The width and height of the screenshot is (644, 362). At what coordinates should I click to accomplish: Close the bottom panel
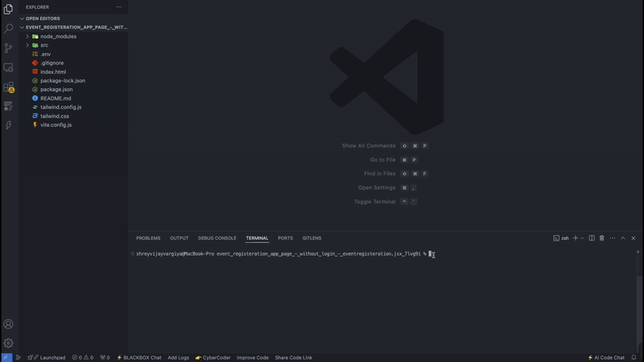click(634, 238)
